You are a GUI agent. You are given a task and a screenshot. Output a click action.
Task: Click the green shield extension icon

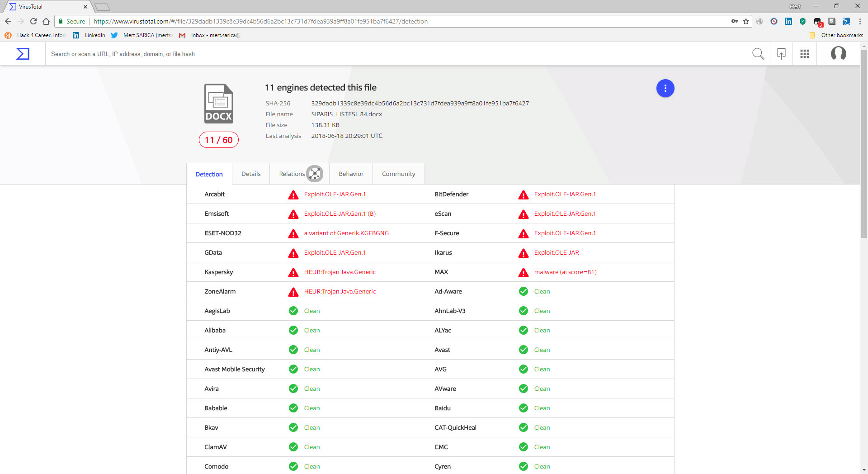point(803,21)
